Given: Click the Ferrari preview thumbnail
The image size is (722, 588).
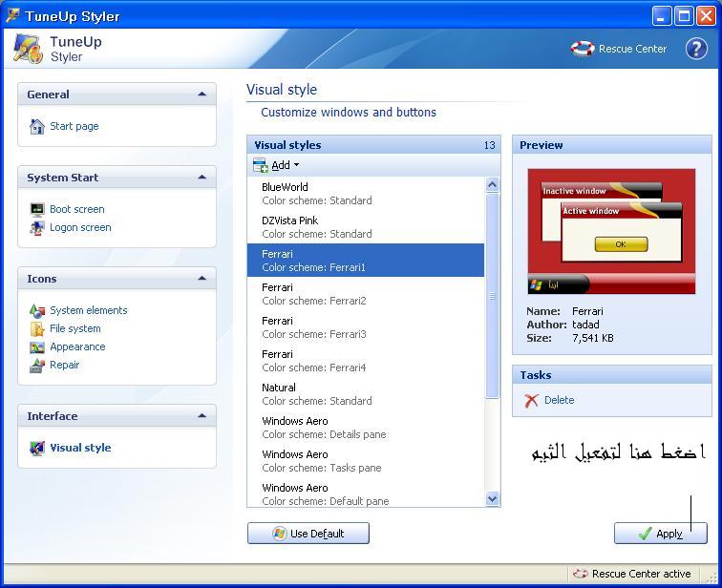Looking at the screenshot, I should (x=611, y=231).
